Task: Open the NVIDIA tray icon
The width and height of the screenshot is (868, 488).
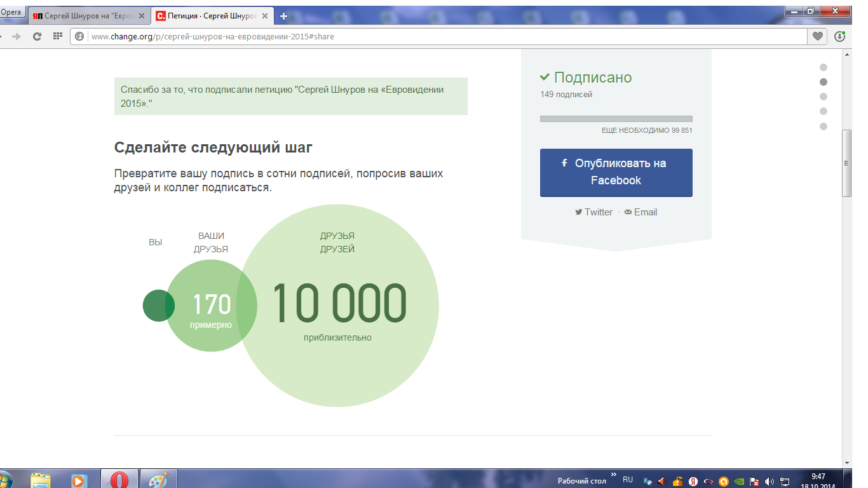Action: (x=739, y=481)
